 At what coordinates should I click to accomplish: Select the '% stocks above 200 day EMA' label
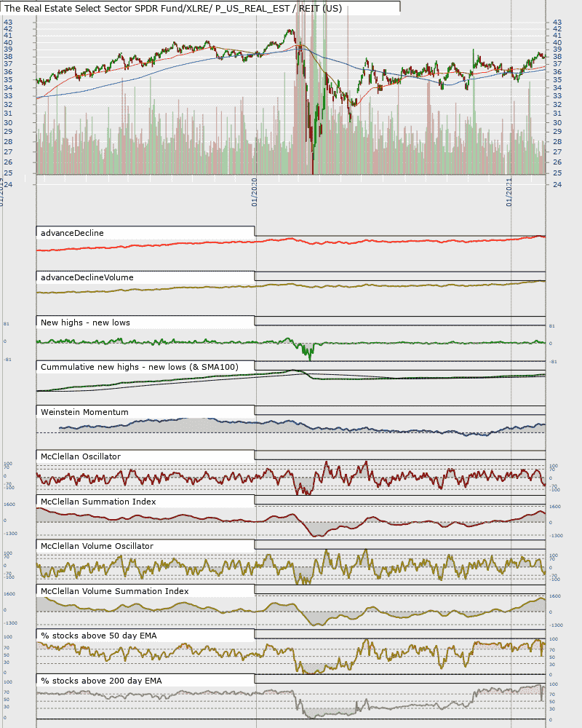101,681
